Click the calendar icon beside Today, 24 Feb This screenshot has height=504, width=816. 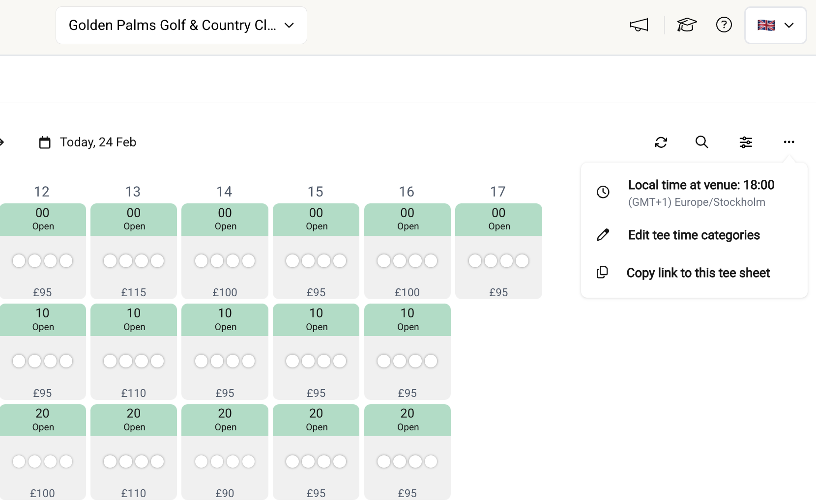click(44, 142)
